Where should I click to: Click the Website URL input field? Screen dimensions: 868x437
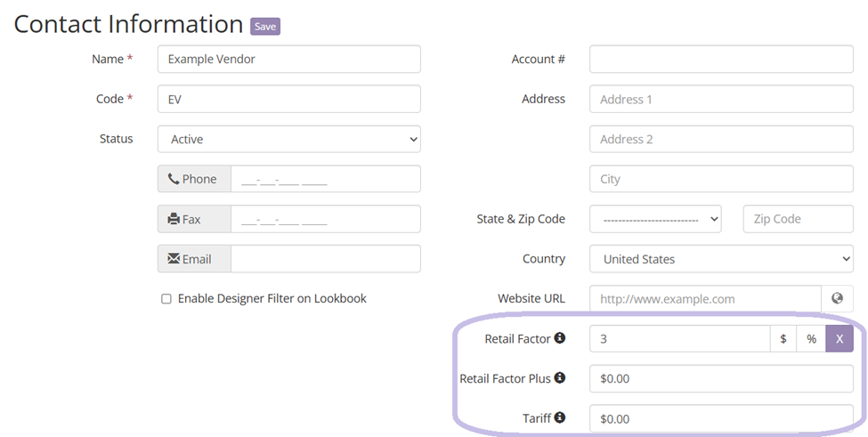(x=704, y=299)
